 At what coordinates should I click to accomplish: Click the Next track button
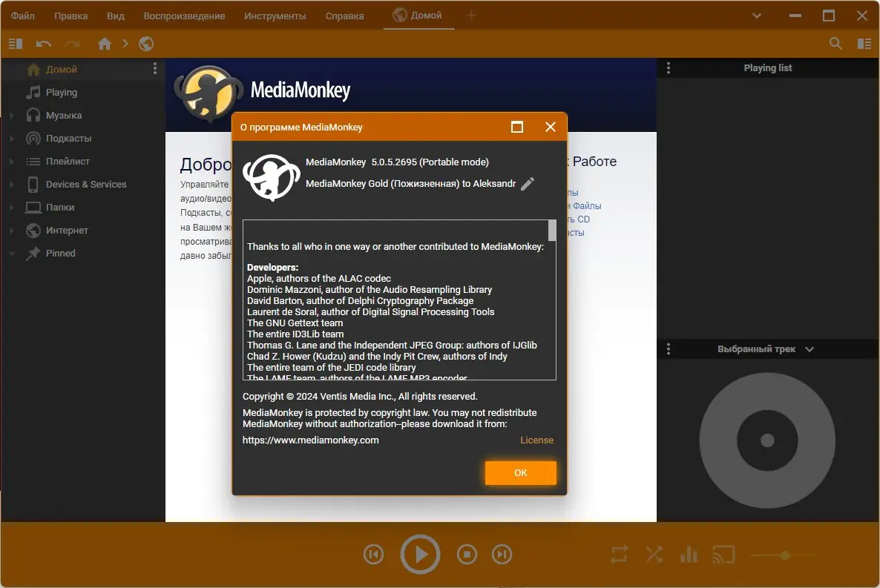click(x=502, y=555)
